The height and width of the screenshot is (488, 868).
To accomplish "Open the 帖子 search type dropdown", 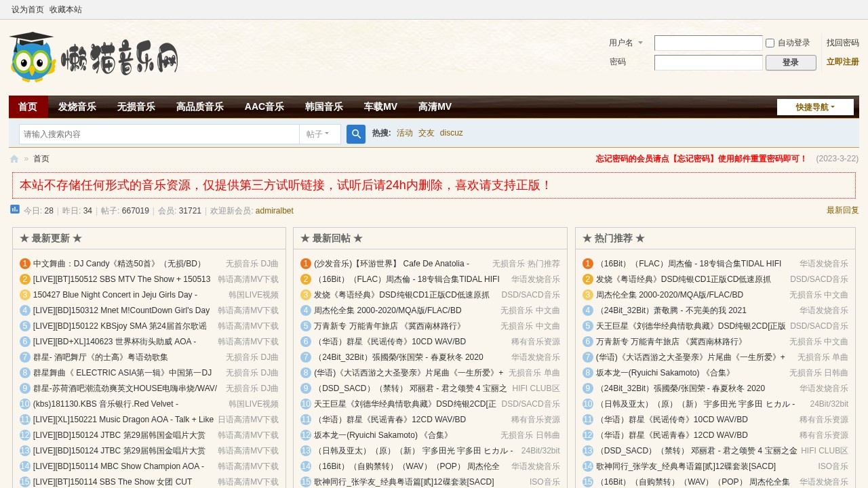I will click(319, 134).
